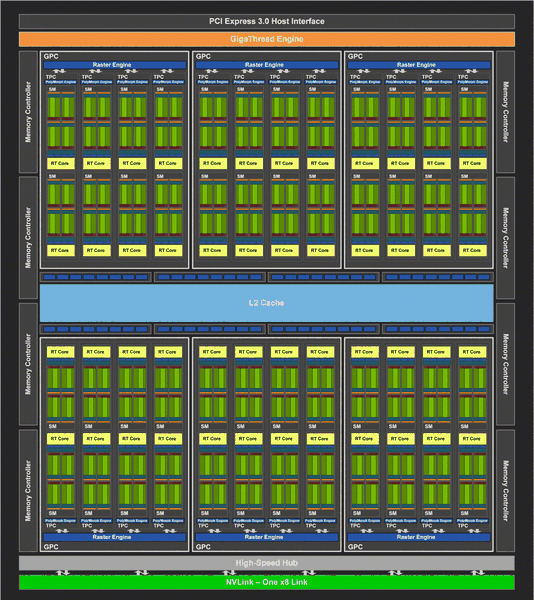Click the rightmost arrow pair above the NVLink bar

(x=478, y=573)
